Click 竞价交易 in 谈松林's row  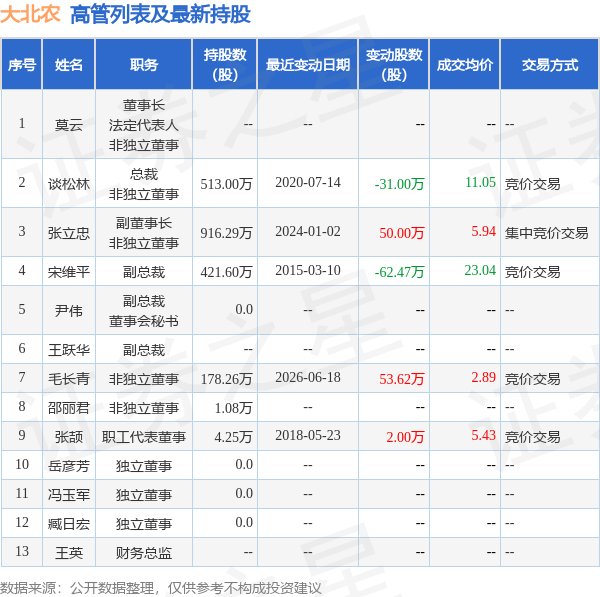533,184
